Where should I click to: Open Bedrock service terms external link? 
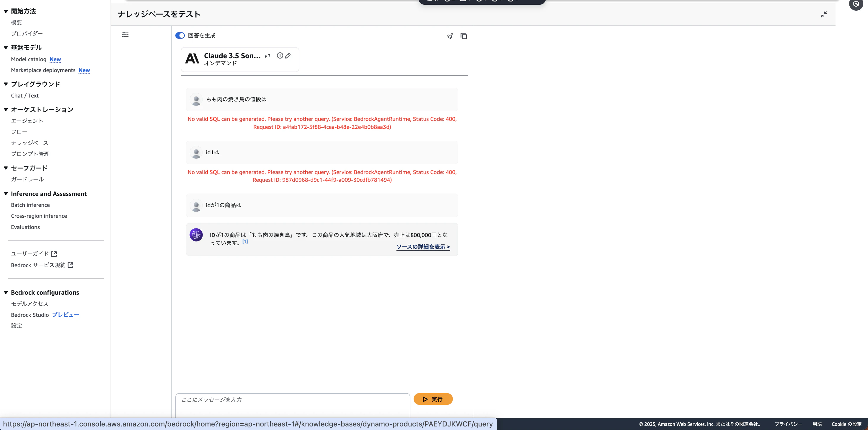click(71, 265)
